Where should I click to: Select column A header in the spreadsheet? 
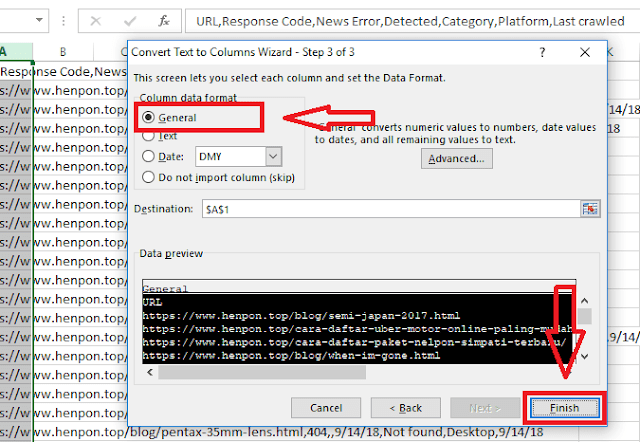pyautogui.click(x=16, y=52)
